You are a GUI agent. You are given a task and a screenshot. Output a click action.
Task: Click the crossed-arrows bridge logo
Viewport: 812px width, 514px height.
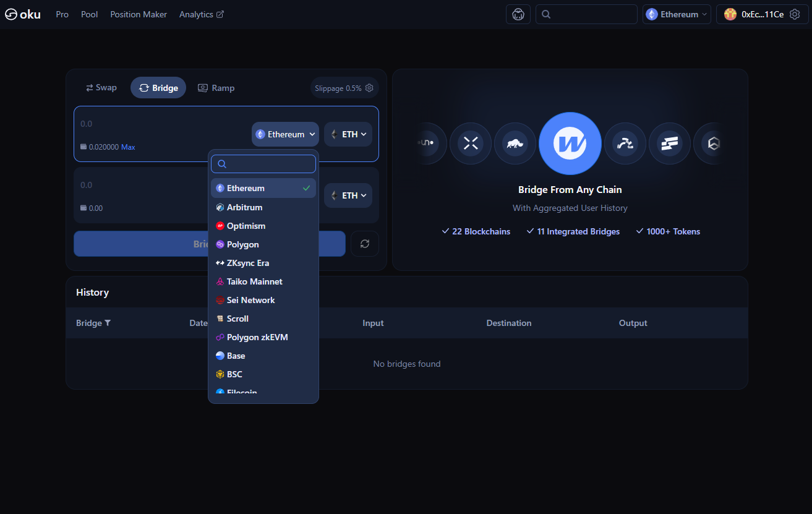click(x=471, y=143)
